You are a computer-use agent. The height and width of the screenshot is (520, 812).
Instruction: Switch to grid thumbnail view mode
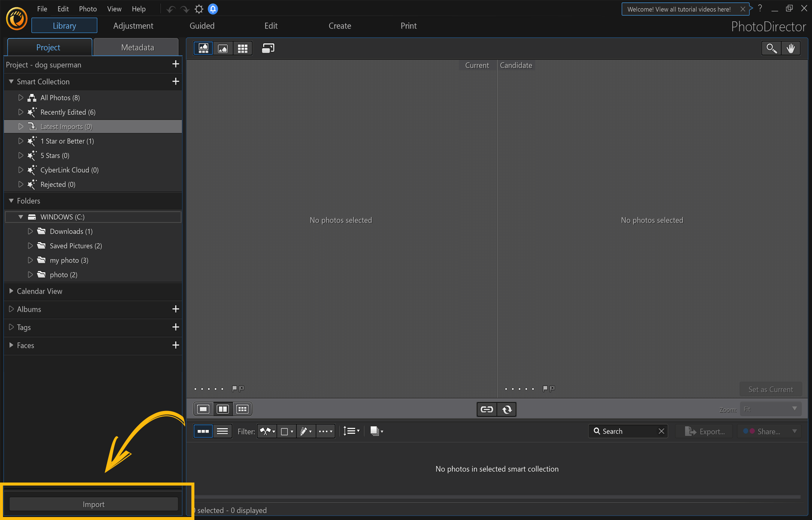243,48
